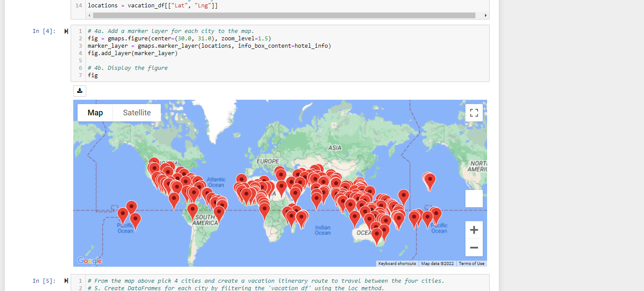This screenshot has height=291, width=644.
Task: Click the comment '# 4b. Display the figure'
Action: click(x=127, y=68)
